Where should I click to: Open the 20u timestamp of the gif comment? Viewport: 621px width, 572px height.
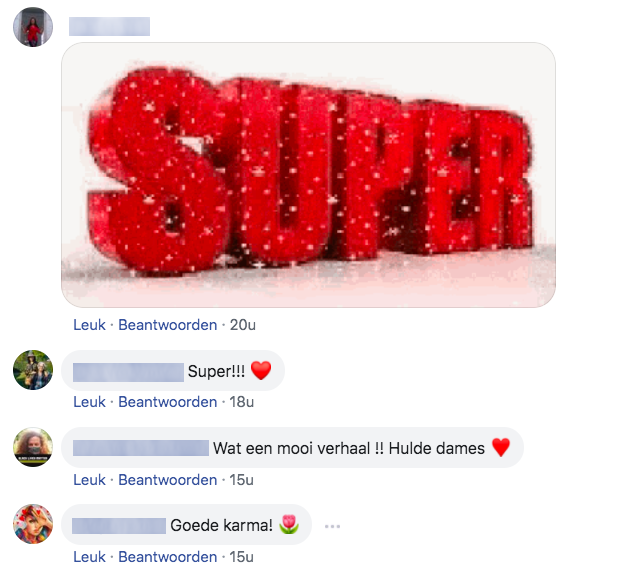tap(243, 325)
